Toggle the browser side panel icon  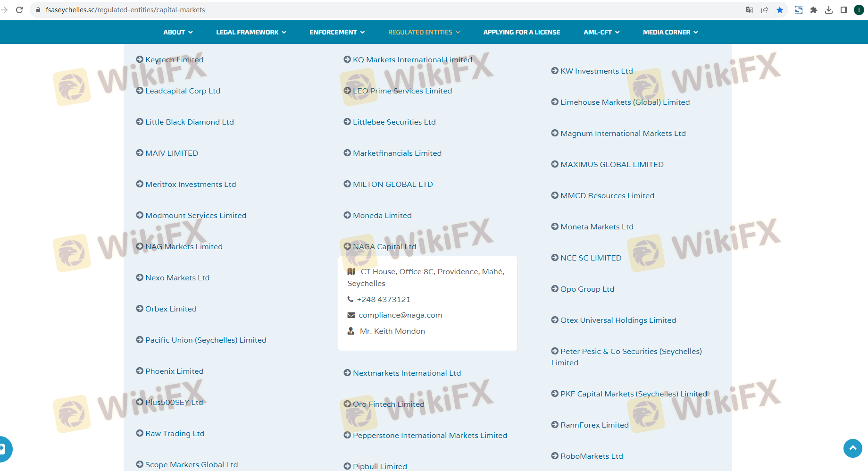844,10
